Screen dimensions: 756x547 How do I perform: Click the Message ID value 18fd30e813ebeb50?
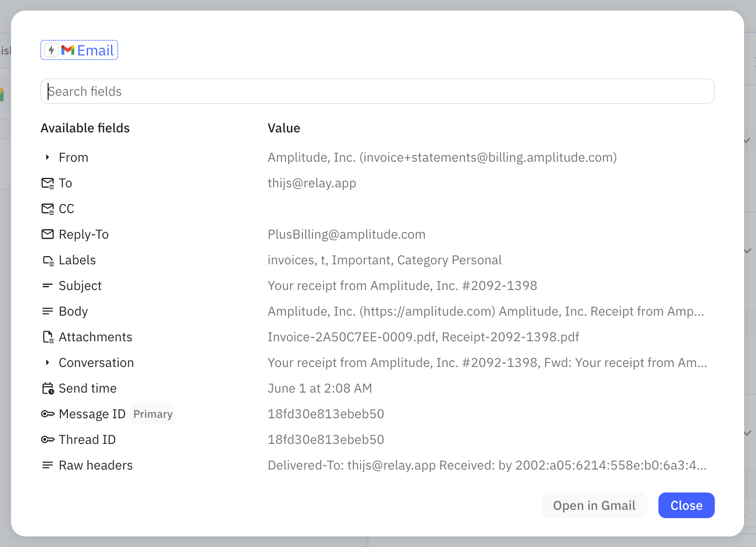point(326,414)
